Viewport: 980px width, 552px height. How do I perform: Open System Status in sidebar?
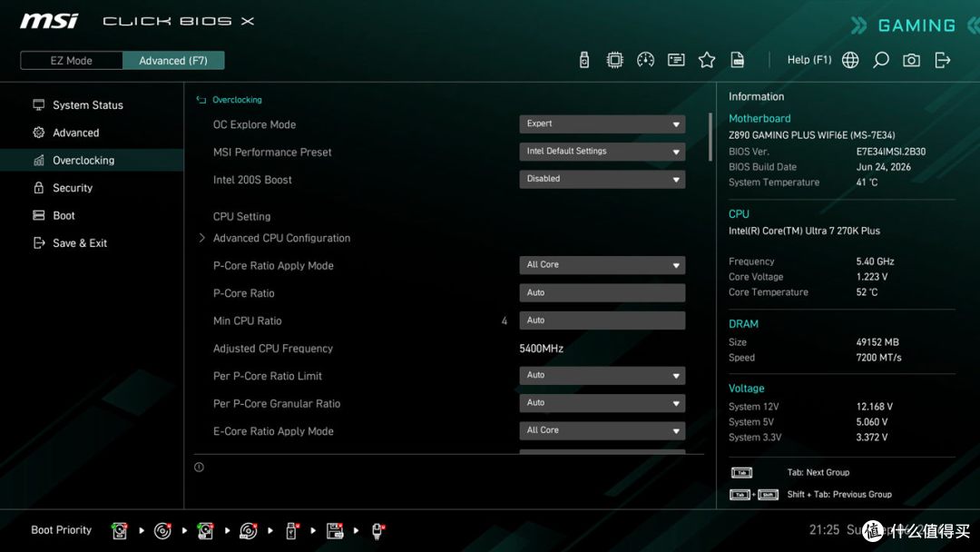(x=87, y=105)
